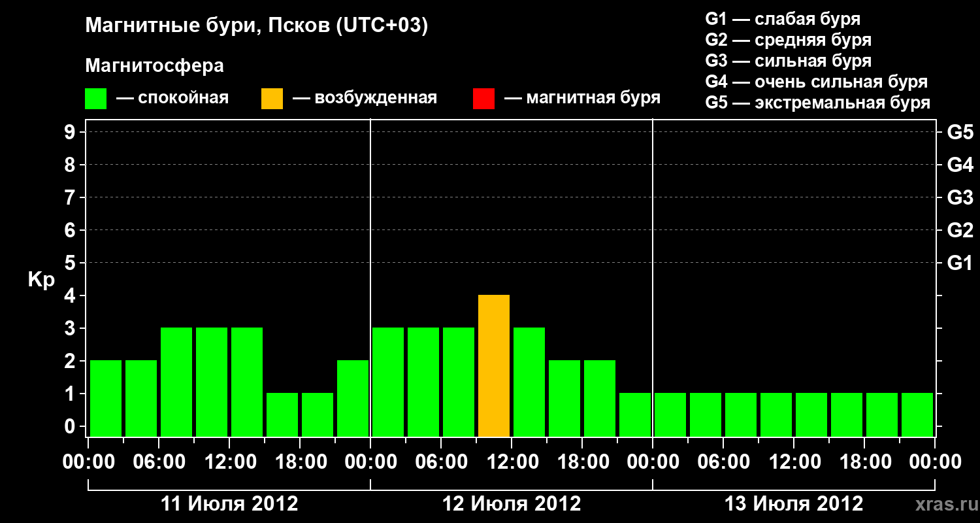Click the 18:00 time label under 13 July
Screen dimensions: 980x523
pyautogui.click(x=864, y=462)
